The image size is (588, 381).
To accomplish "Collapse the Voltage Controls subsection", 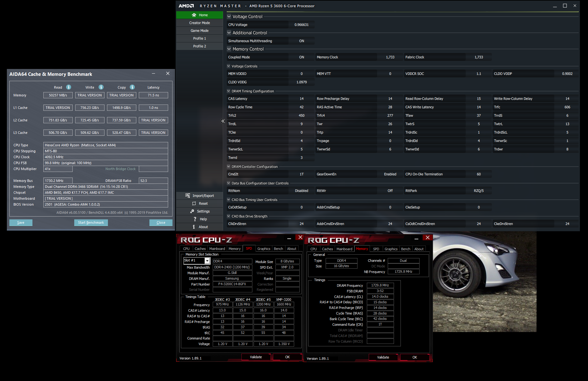I will [228, 66].
